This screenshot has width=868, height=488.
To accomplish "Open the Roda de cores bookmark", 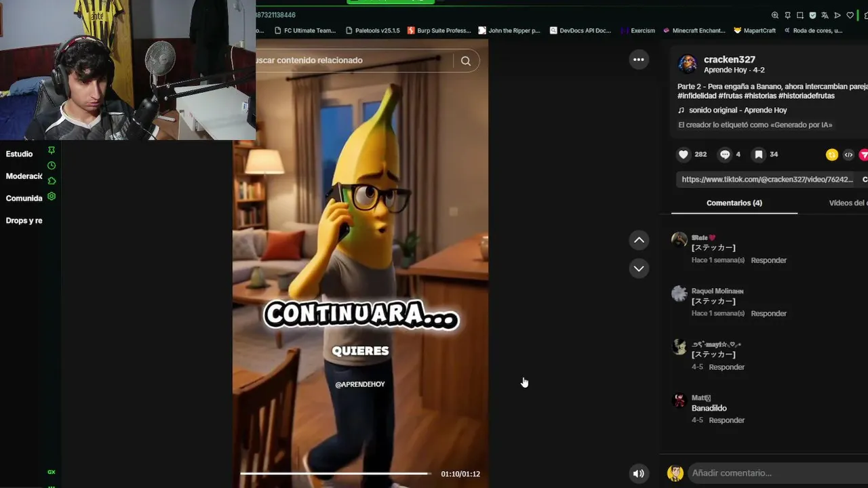I will pos(813,30).
